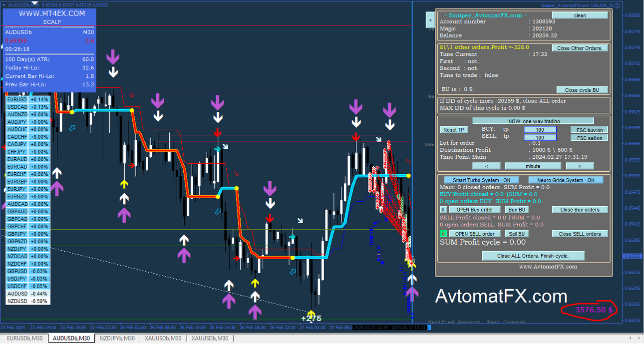Toggle Neuro Gride System - ON
Screen dimensions: 644x344
click(566, 180)
